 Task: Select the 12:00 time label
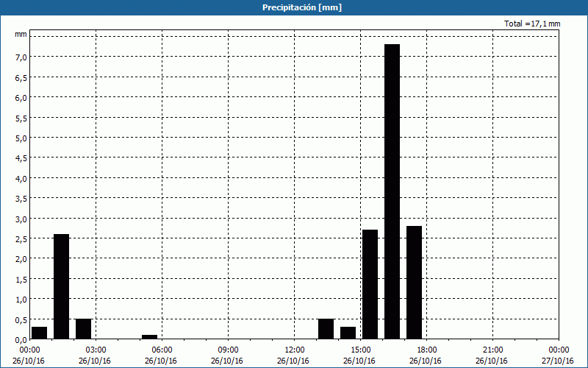click(x=295, y=350)
